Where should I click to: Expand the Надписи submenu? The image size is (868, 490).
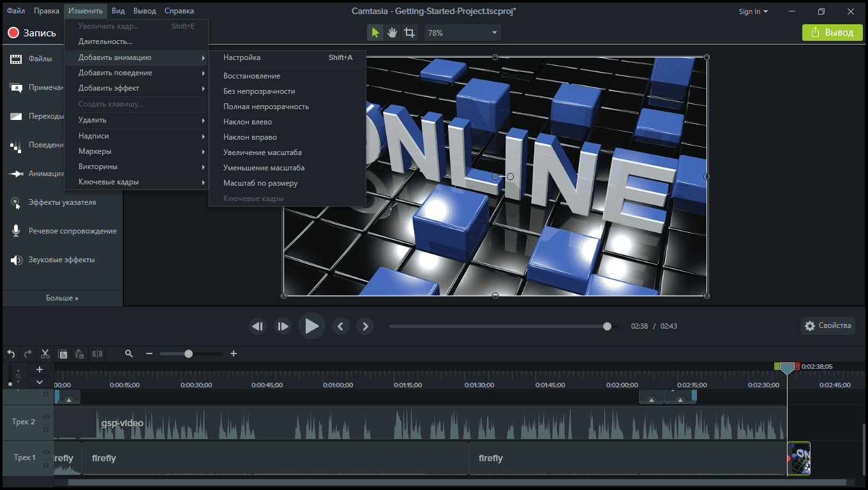pos(136,136)
